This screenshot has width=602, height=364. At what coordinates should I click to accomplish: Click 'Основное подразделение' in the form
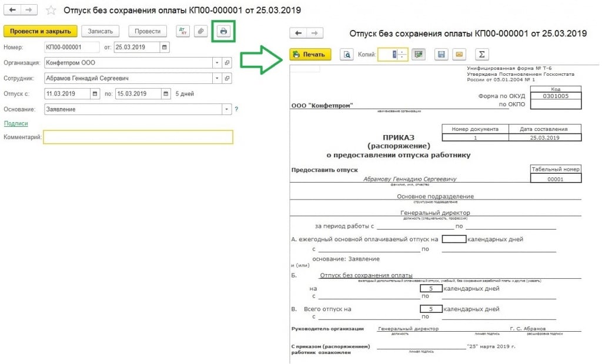pos(436,196)
